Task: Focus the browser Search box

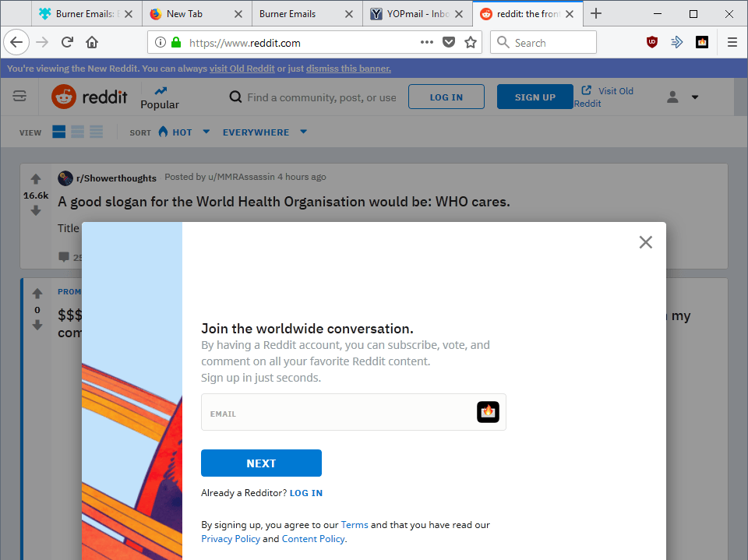Action: pyautogui.click(x=543, y=43)
